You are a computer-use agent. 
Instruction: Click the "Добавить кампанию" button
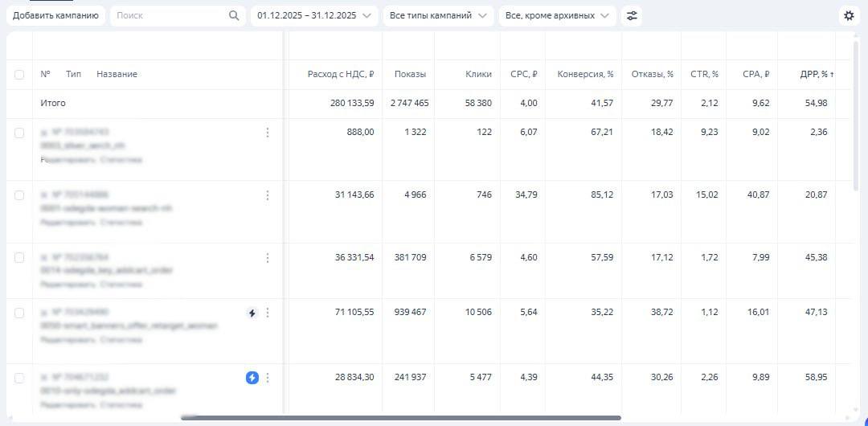pyautogui.click(x=55, y=15)
